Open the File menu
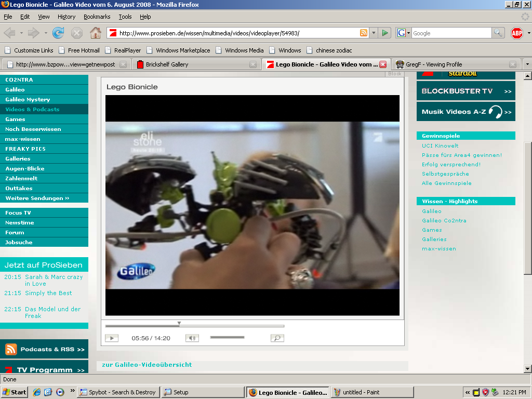532x399 pixels. 8,17
